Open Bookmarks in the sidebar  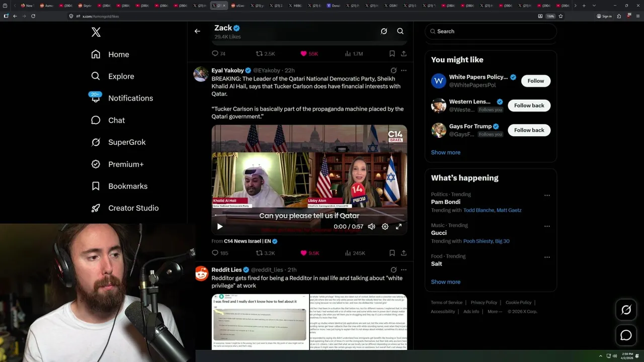click(x=119, y=186)
